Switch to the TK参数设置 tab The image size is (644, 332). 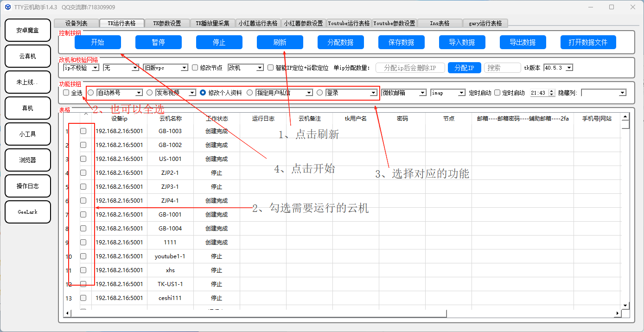click(x=167, y=23)
